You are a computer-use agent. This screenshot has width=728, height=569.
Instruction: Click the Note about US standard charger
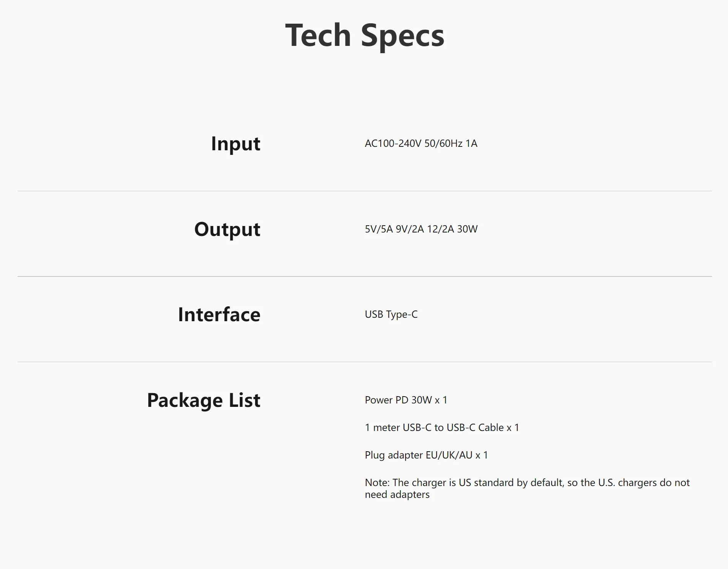pyautogui.click(x=527, y=483)
